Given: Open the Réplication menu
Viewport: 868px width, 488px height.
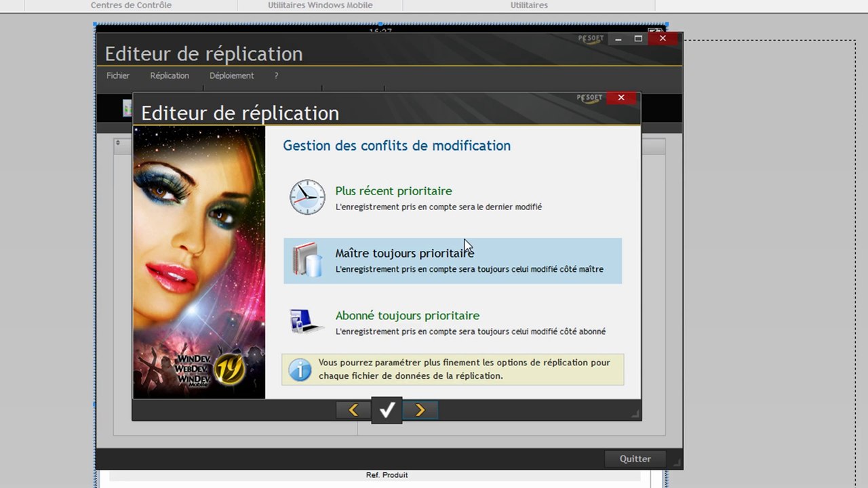Looking at the screenshot, I should coord(170,76).
